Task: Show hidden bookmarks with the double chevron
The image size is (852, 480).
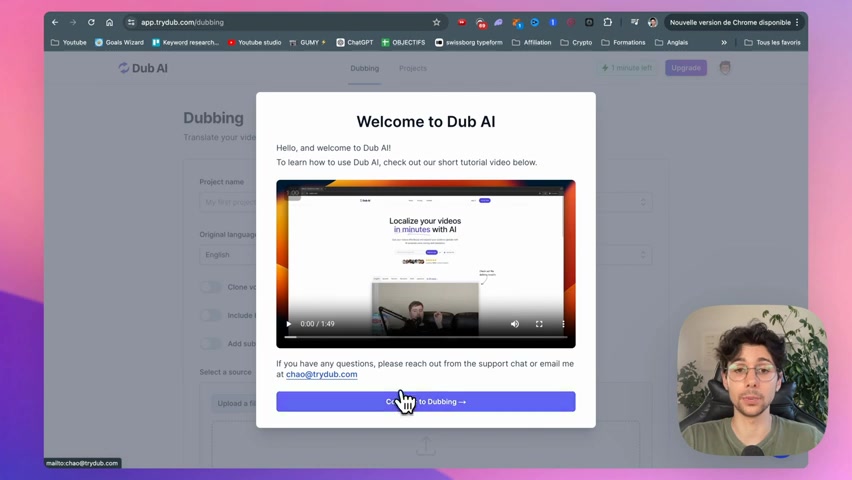Action: point(724,42)
